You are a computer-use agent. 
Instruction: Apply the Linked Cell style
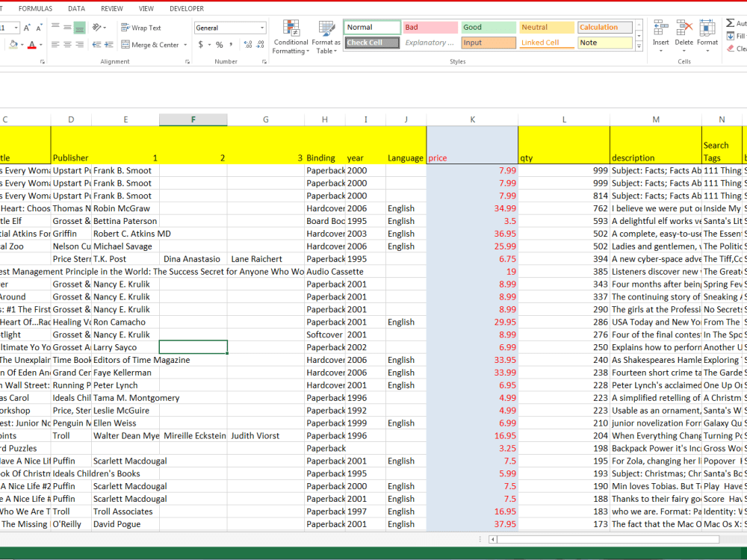point(547,43)
